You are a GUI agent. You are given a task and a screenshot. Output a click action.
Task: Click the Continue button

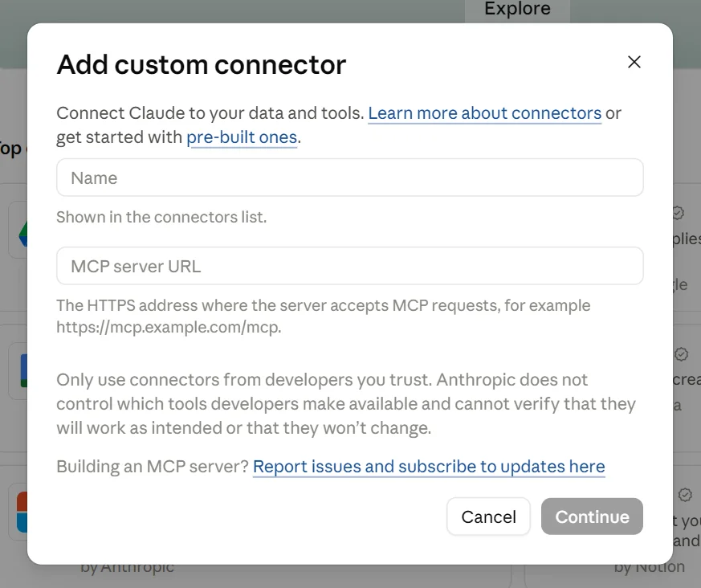[592, 517]
